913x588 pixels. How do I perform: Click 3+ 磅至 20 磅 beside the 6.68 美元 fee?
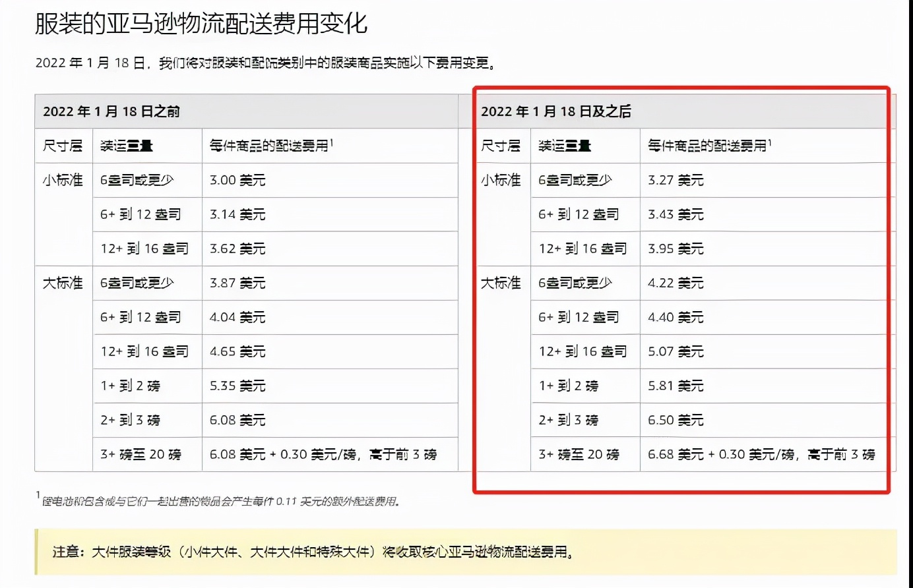(579, 454)
